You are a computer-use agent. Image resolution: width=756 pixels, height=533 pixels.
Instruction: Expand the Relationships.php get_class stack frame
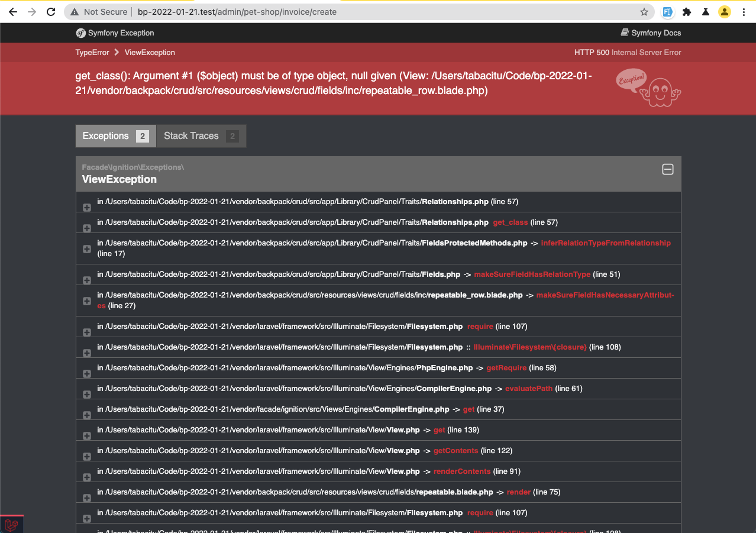click(x=86, y=228)
